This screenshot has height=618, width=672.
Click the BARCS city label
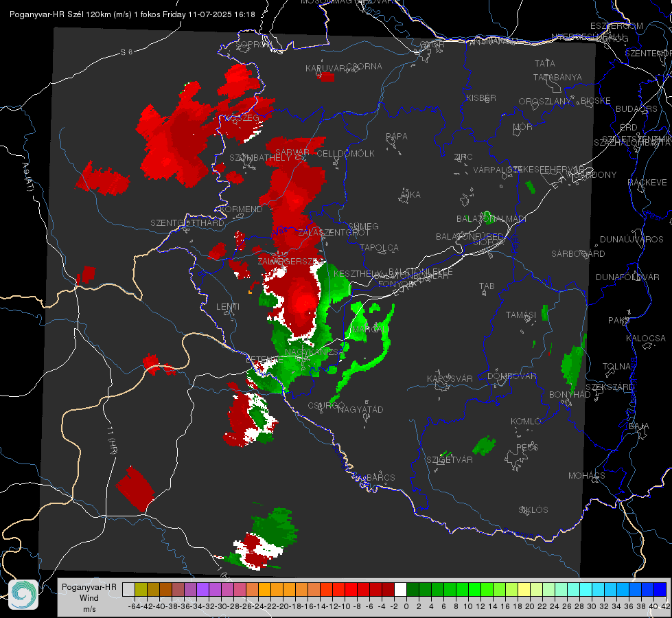pyautogui.click(x=380, y=477)
